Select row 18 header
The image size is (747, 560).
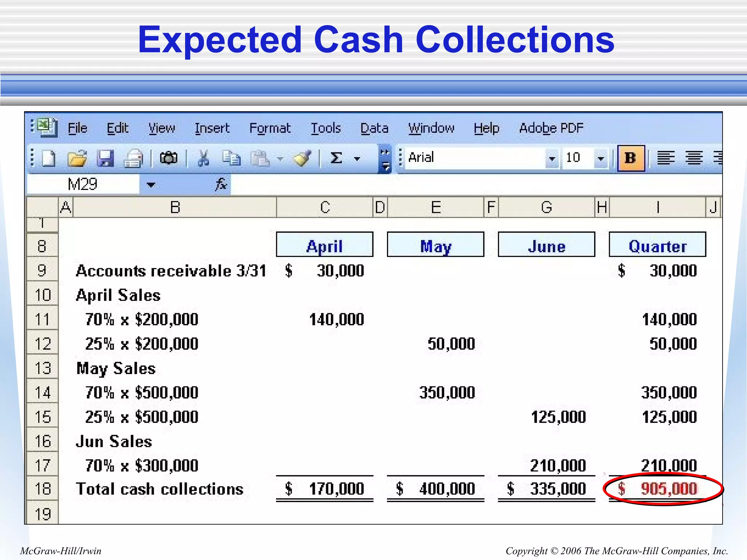tap(42, 489)
